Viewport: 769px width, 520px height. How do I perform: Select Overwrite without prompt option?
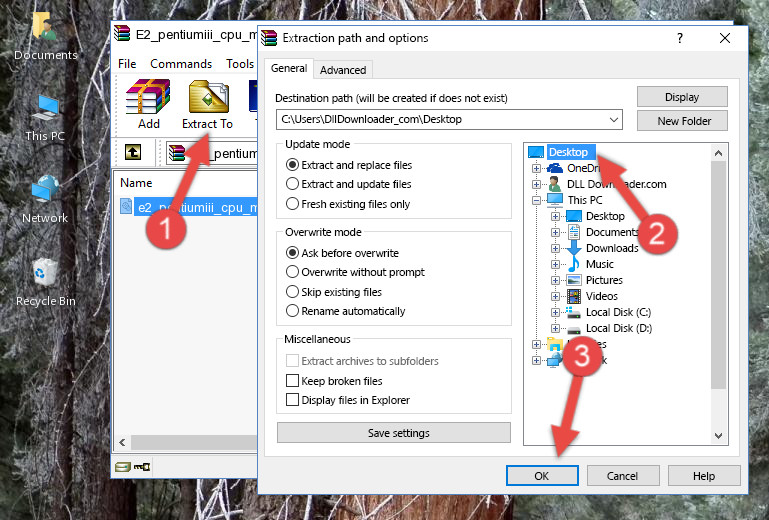(292, 272)
